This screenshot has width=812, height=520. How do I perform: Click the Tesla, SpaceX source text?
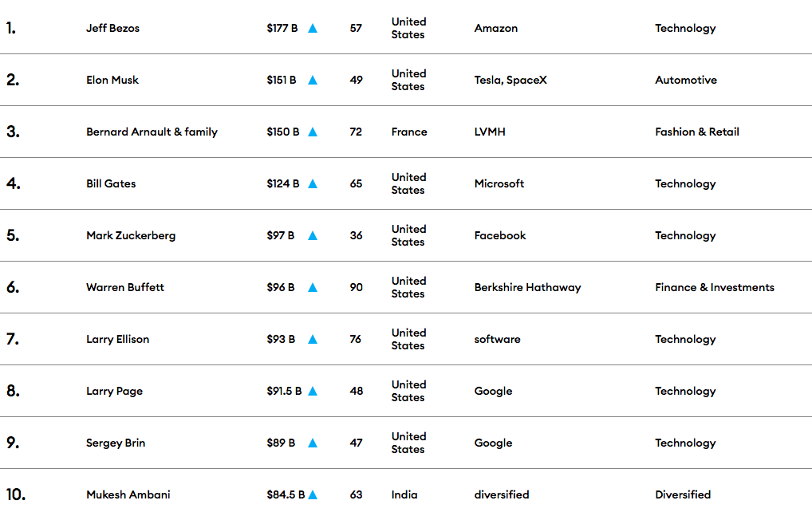(510, 81)
